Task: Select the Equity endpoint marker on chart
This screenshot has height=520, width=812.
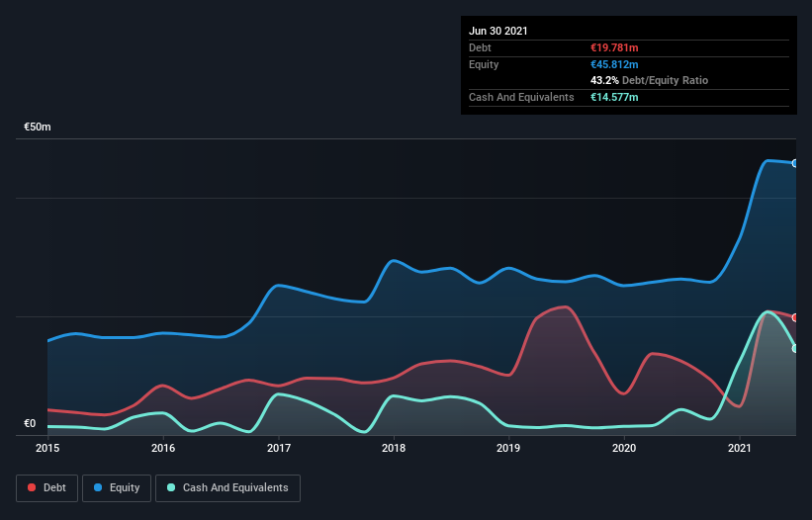Action: (795, 163)
